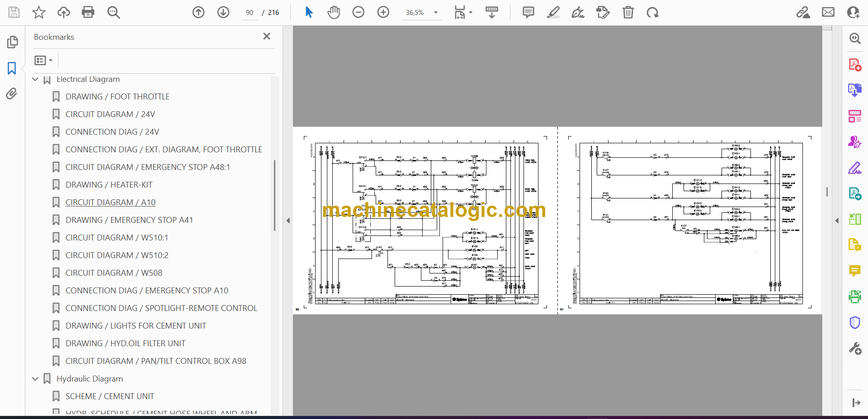Open bookmark SCHEME / CEMENT UNIT
The height and width of the screenshot is (419, 868).
[110, 396]
